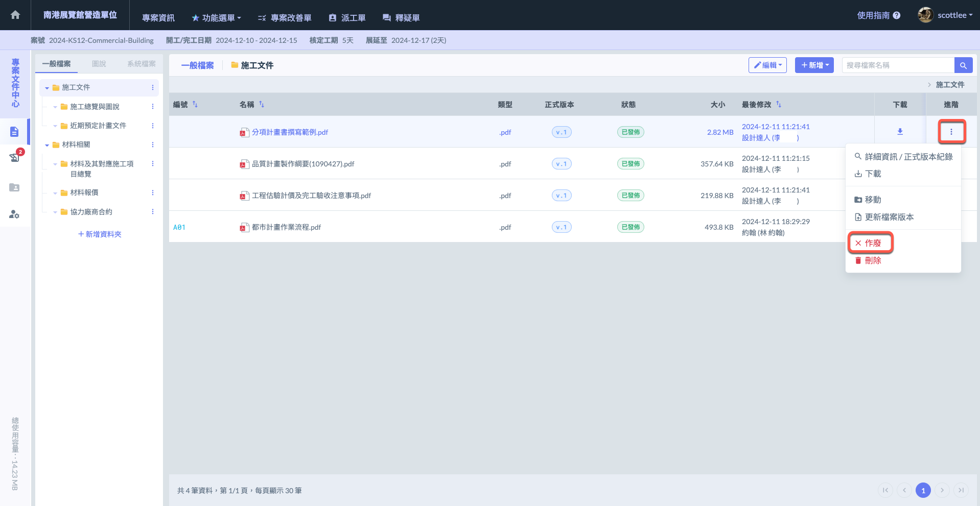The image size is (980, 506).
Task: Open the document center sidebar icon
Action: [x=14, y=132]
